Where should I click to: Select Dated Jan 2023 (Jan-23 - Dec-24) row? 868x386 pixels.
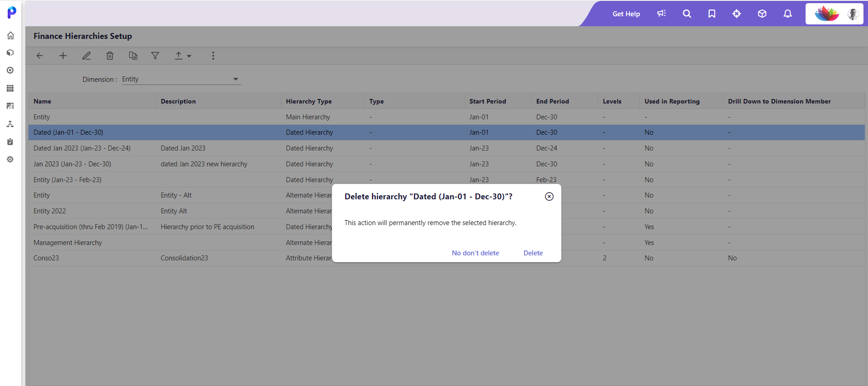point(446,148)
